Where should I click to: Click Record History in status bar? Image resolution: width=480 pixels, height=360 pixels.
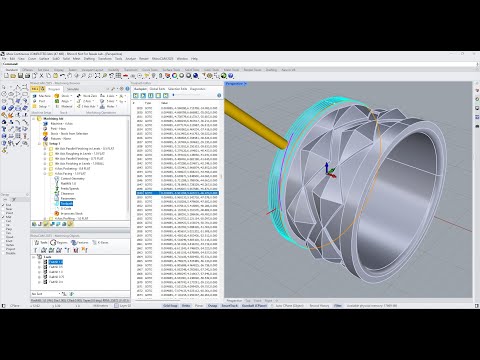coord(319,305)
